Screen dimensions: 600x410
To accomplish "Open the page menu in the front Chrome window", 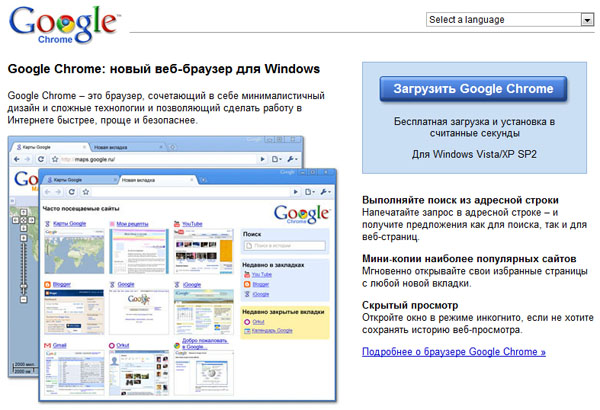I will click(310, 192).
